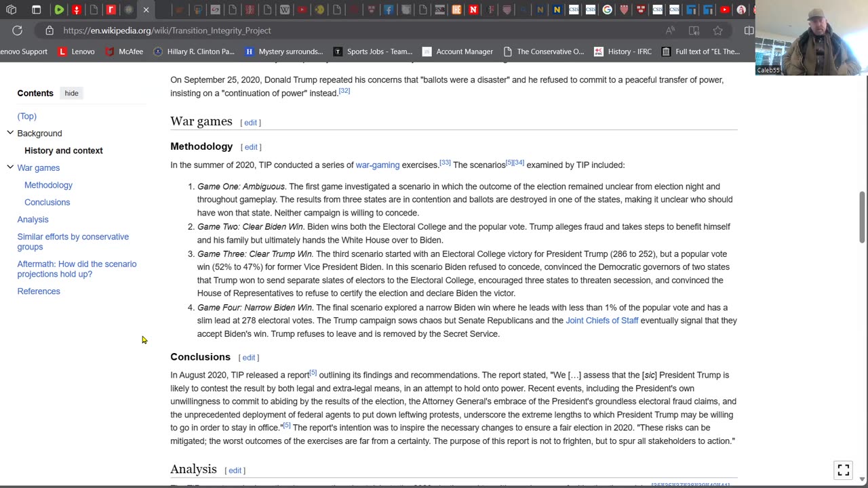
Task: Switch to the red N tab
Action: [473, 9]
